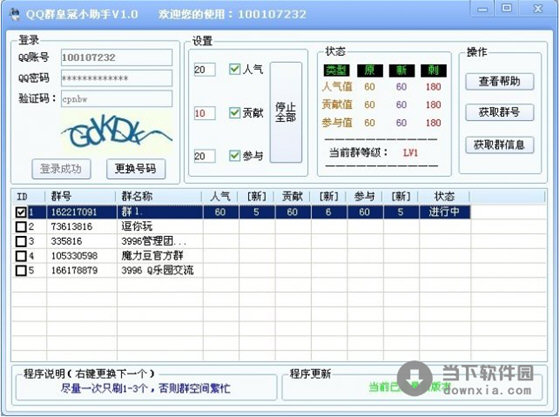Sort by the 群名称 column header
Viewport: 560px width, 417px height.
tap(159, 196)
